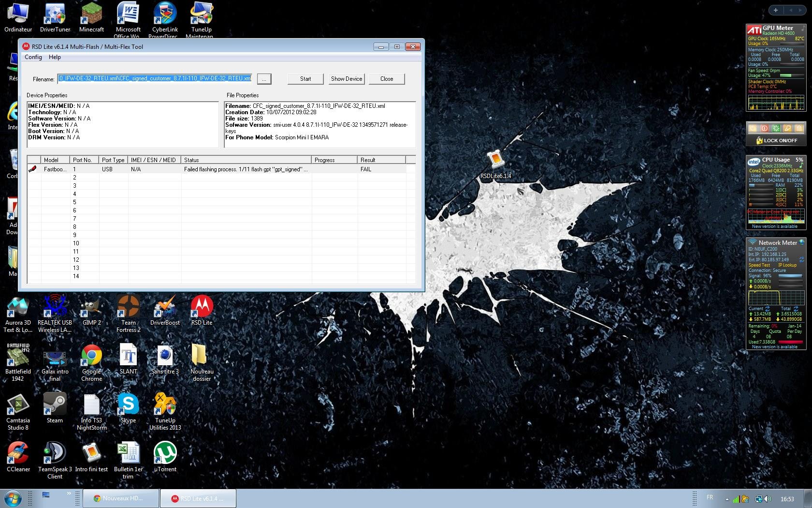Click the Model column header
812x508 pixels.
click(56, 160)
